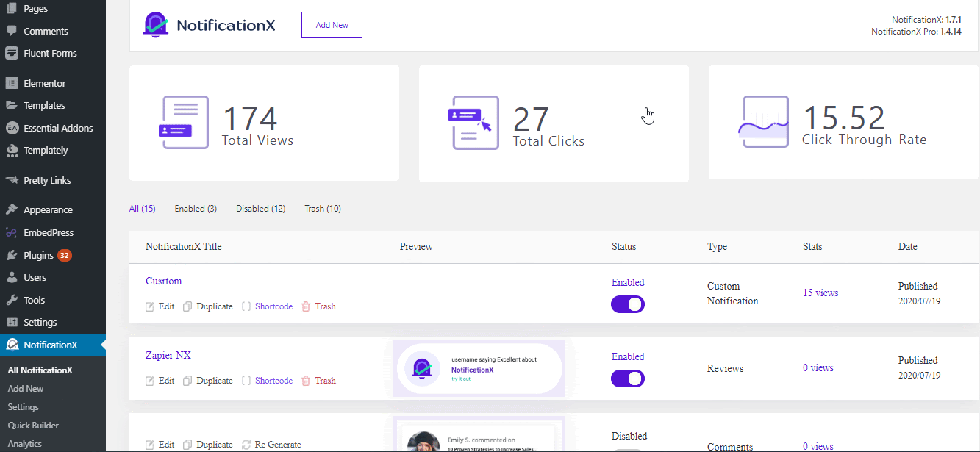Viewport: 980px width, 452px height.
Task: Click the Edit pencil icon for Zapier NX
Action: pos(150,381)
